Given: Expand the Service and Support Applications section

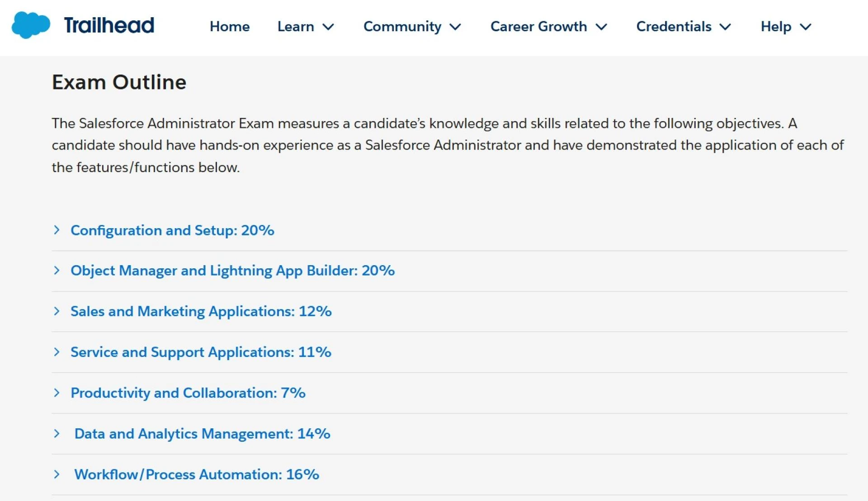Looking at the screenshot, I should point(57,352).
